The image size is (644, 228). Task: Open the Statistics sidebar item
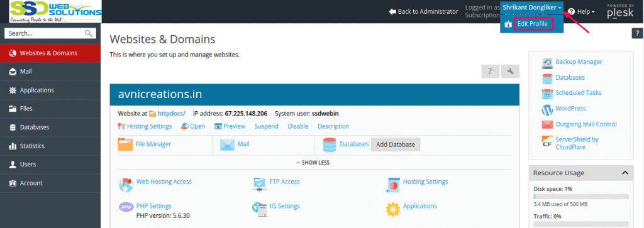tap(50, 146)
